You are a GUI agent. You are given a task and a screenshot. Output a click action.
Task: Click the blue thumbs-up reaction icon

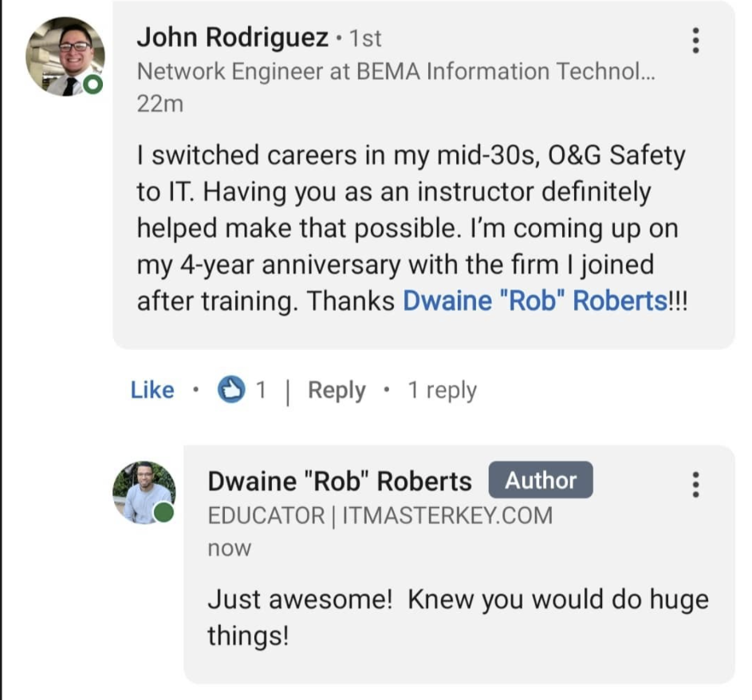[231, 389]
